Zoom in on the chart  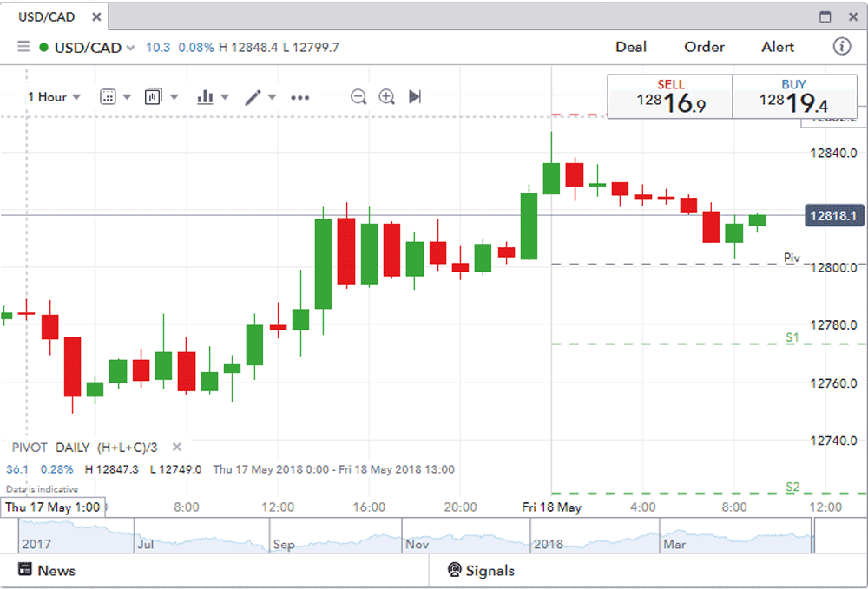point(387,97)
